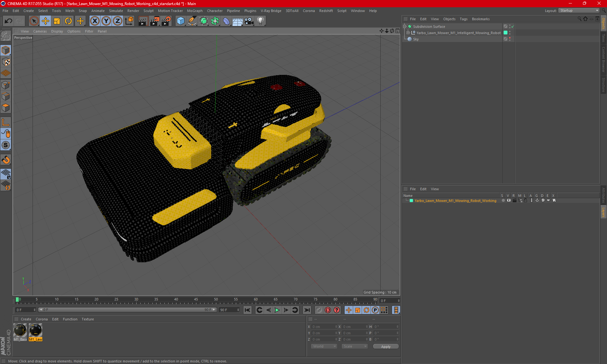Expand the Yarbo_Lawn_Mower_M1_Intelligent_Mowing_Robot tree node

click(x=408, y=33)
